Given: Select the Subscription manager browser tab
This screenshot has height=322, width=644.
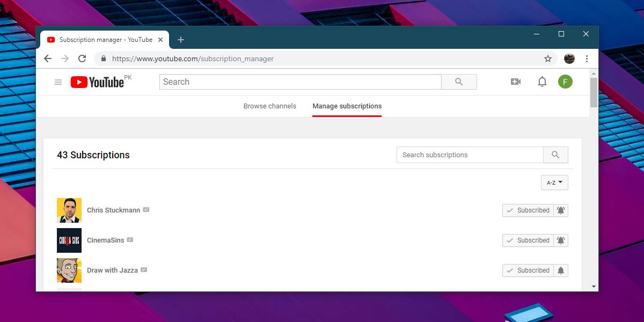Looking at the screenshot, I should point(105,40).
